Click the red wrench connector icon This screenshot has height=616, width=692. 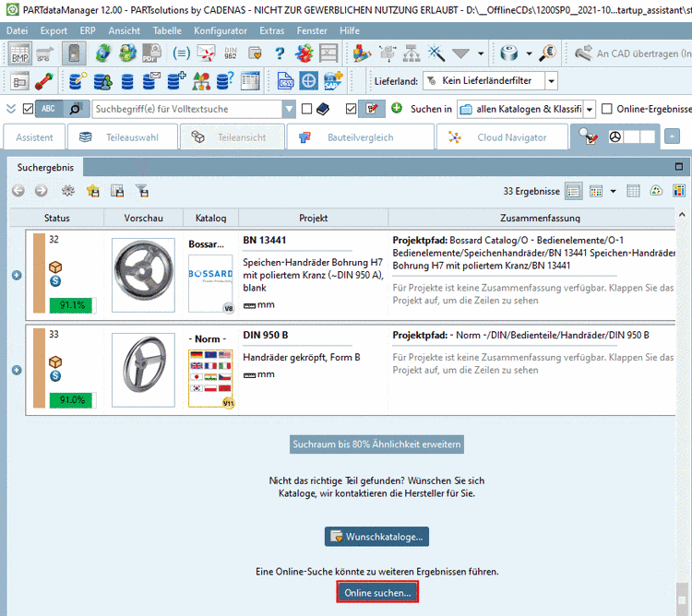point(44,81)
